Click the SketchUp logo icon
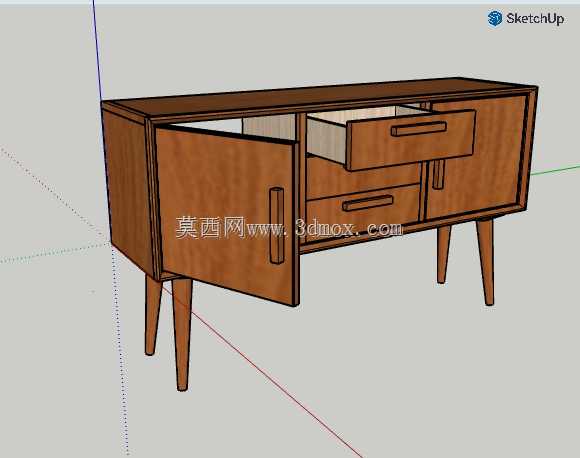580x458 pixels. click(x=495, y=18)
